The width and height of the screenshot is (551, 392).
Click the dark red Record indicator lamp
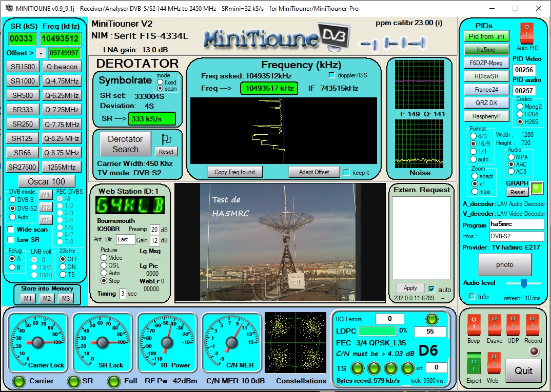pos(534,352)
